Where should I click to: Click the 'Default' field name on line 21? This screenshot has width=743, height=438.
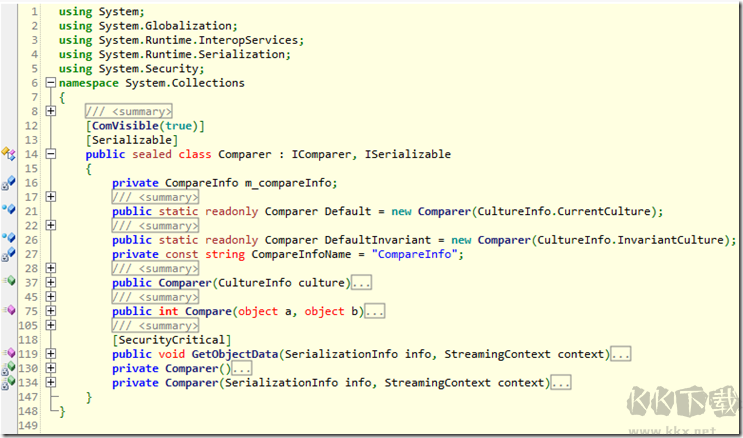pos(348,211)
